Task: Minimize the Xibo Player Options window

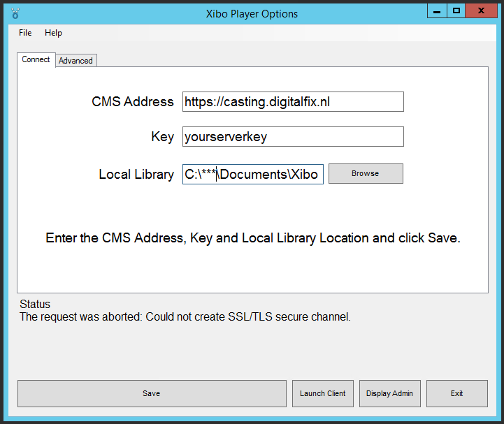Action: coord(437,11)
